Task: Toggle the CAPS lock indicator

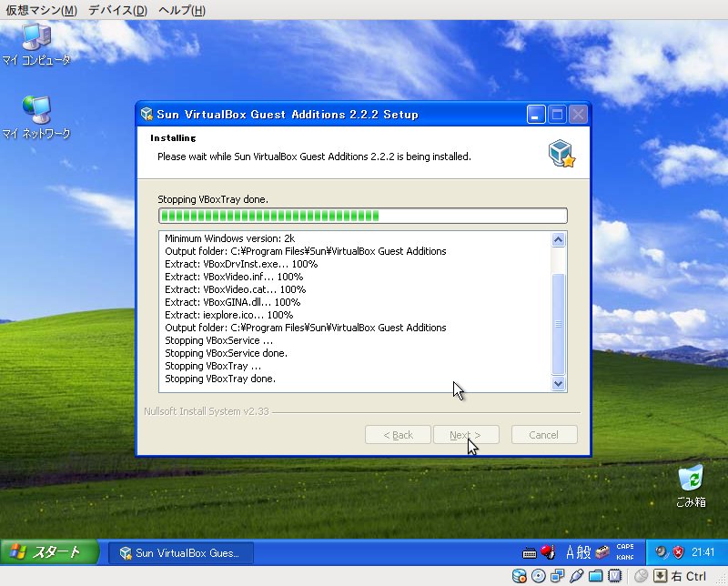Action: 625,547
